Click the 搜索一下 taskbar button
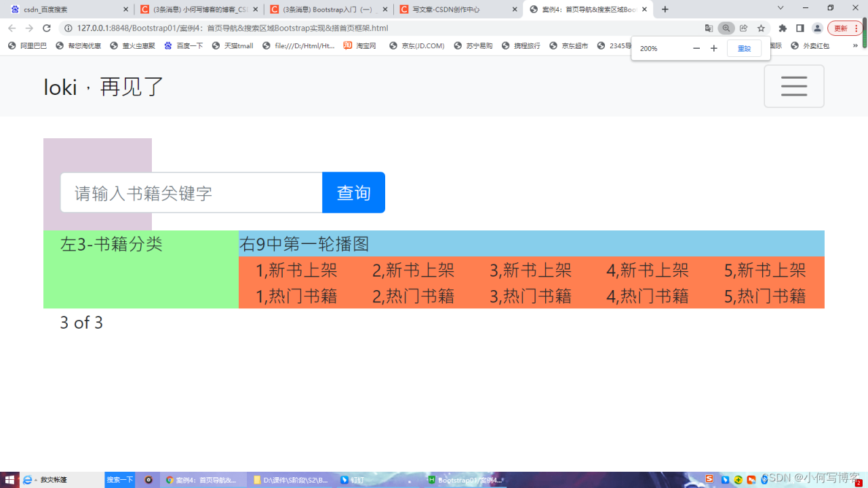868x488 pixels. [120, 480]
